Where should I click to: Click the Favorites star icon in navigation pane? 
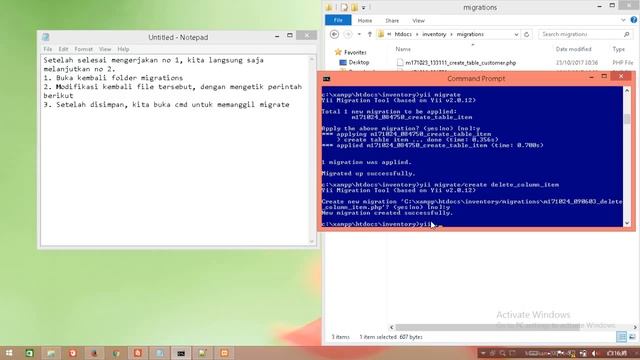point(338,52)
